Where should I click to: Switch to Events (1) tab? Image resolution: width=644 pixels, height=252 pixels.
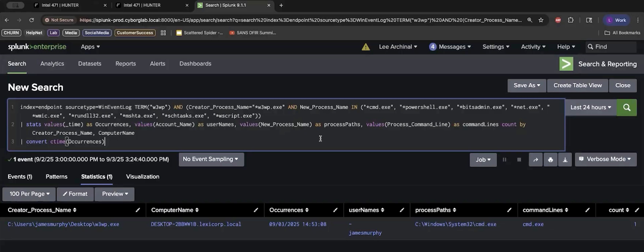coord(20,177)
